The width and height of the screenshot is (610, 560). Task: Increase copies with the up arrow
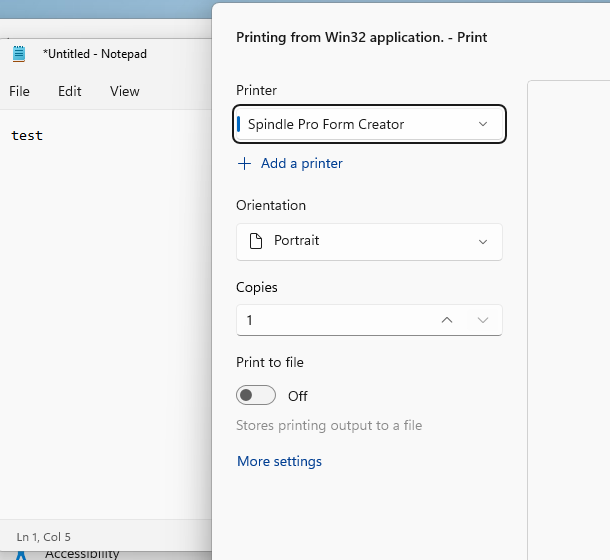(447, 320)
